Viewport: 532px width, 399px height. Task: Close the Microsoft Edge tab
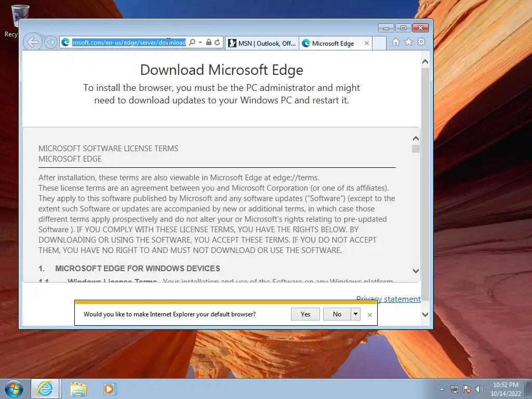pyautogui.click(x=366, y=44)
